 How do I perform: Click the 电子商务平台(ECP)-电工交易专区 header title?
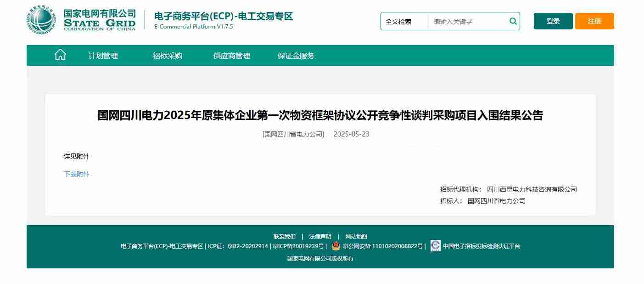pyautogui.click(x=224, y=17)
